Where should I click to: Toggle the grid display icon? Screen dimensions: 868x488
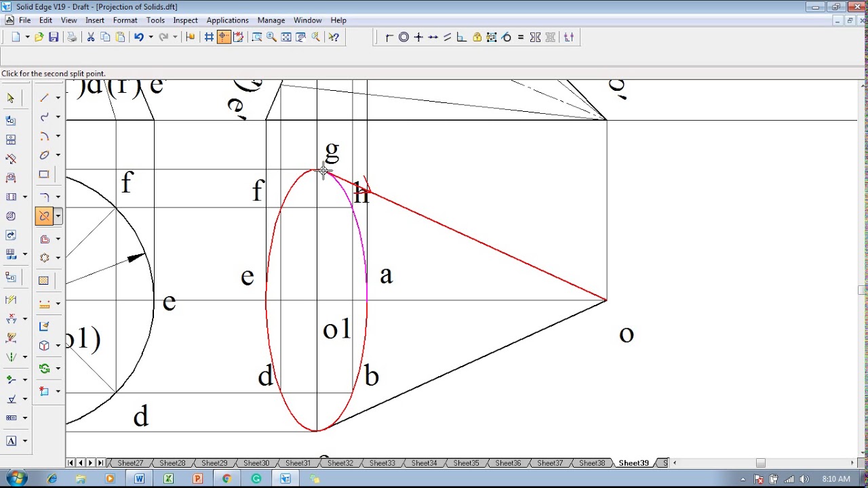tap(210, 37)
